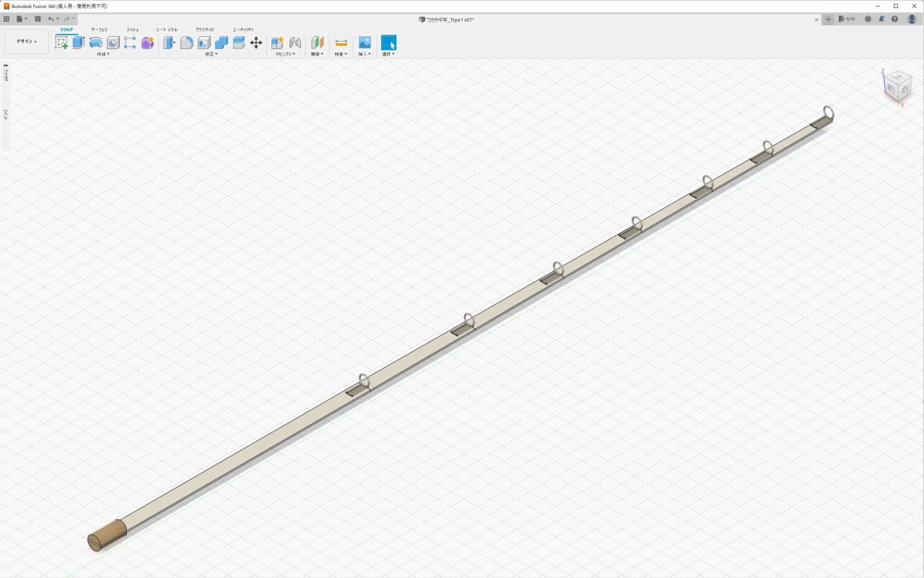The width and height of the screenshot is (924, 578).
Task: Close the ワカサギ竿_Type1 document tab
Action: pyautogui.click(x=816, y=20)
